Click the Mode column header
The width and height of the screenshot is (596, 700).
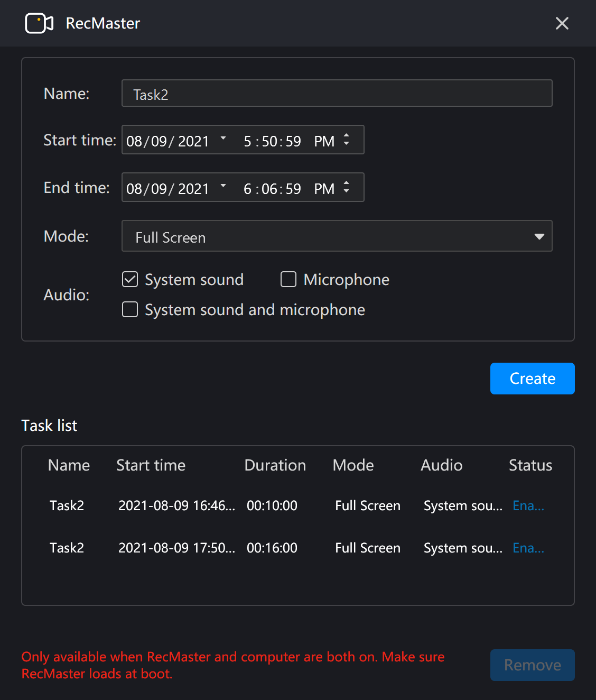[x=353, y=465]
